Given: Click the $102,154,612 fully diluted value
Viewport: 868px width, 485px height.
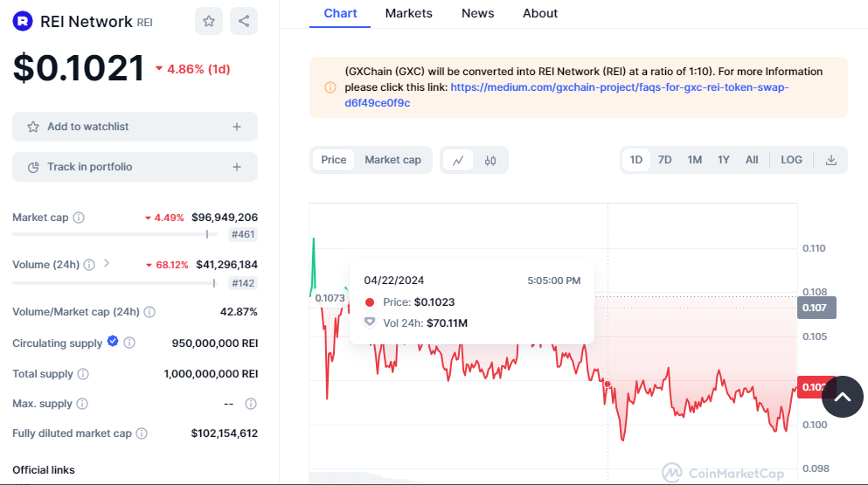Looking at the screenshot, I should point(224,433).
